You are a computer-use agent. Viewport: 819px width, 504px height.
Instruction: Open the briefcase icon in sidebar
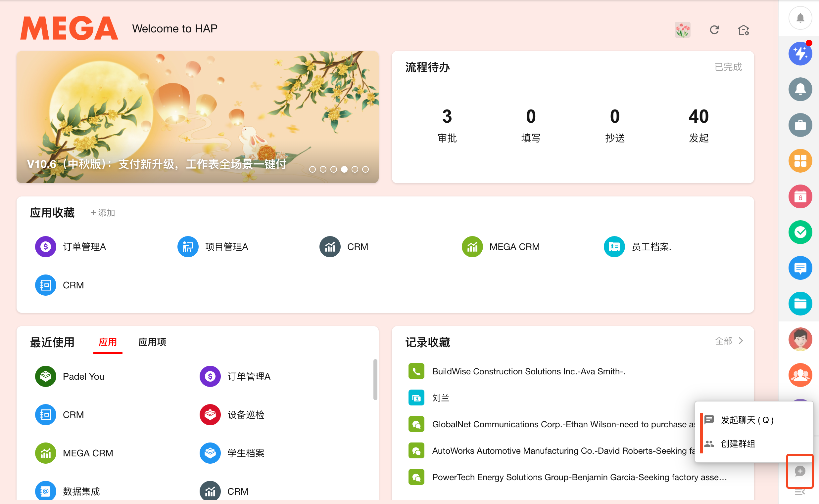800,125
